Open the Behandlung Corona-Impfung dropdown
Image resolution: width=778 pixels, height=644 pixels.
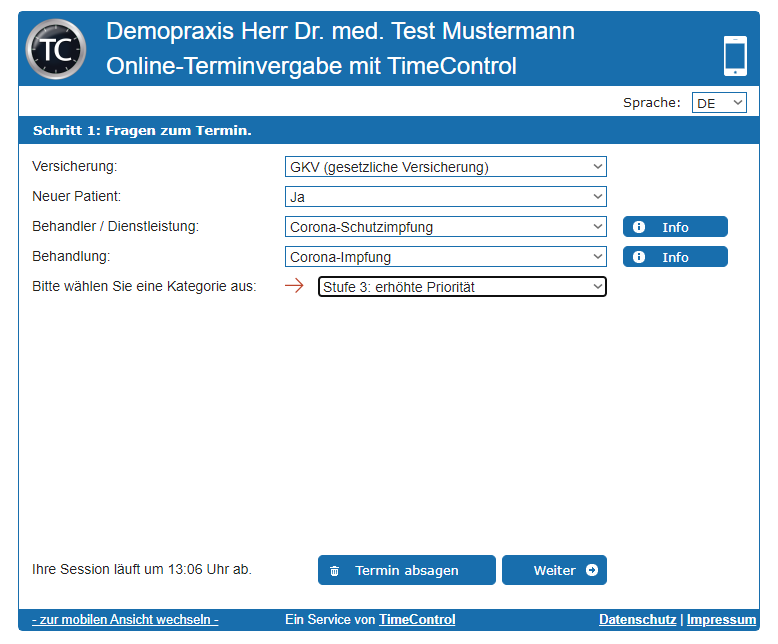[x=446, y=257]
